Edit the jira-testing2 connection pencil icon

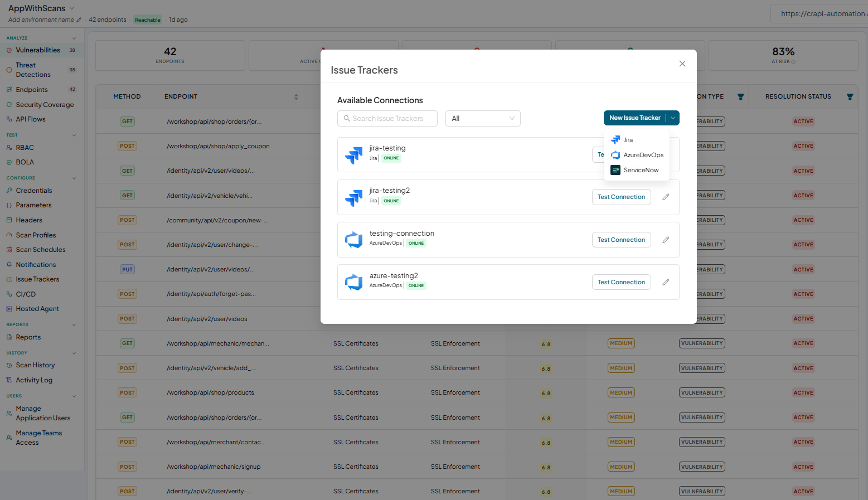tap(666, 197)
